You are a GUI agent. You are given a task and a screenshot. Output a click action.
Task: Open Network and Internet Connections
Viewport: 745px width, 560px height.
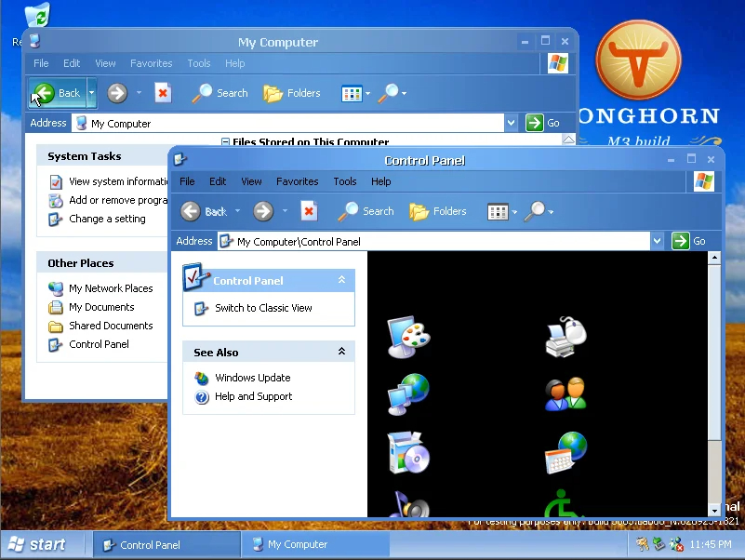tap(406, 393)
